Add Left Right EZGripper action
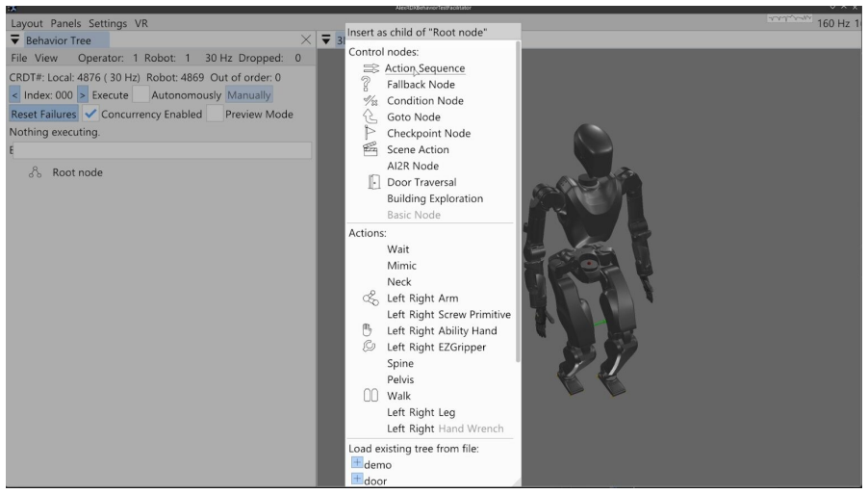Viewport: 868px width, 494px height. tap(436, 348)
